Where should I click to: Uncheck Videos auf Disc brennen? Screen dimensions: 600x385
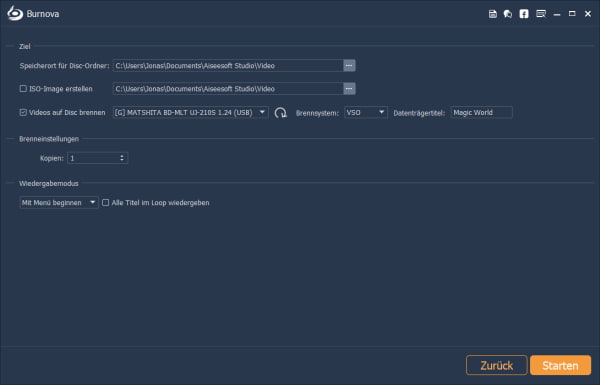23,113
